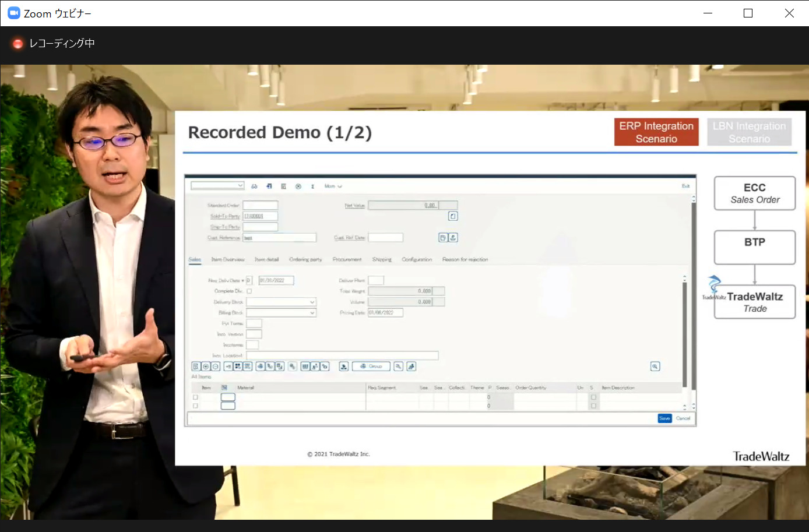809x532 pixels.
Task: Click the BTP diagram box
Action: (x=755, y=247)
